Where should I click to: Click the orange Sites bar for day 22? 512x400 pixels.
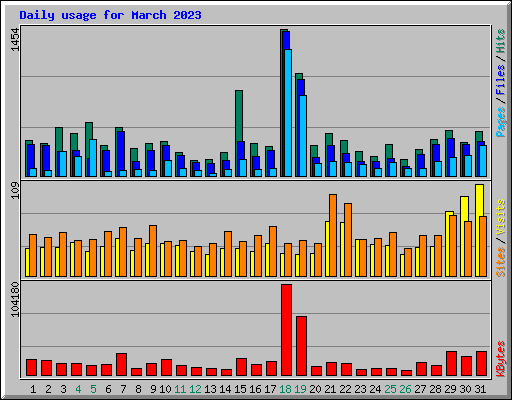coord(348,240)
